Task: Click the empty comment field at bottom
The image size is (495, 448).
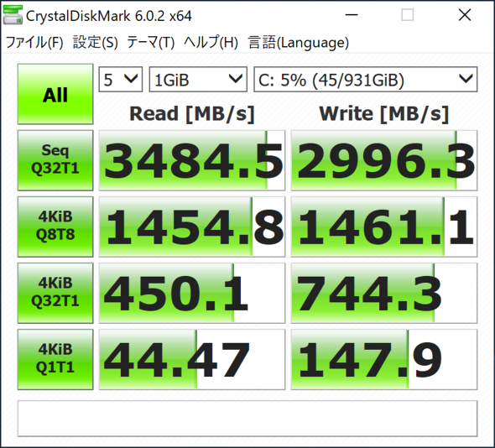Action: pyautogui.click(x=247, y=419)
